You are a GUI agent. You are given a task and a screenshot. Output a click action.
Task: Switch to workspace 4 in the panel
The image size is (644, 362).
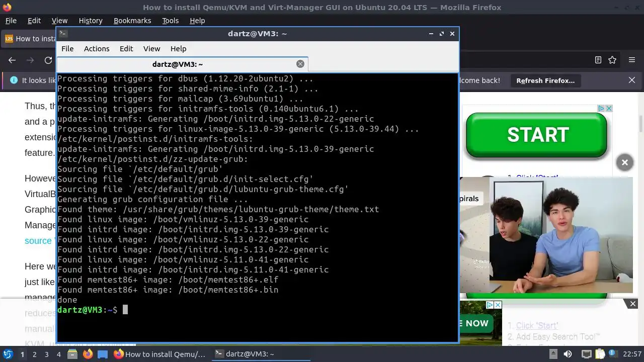(58, 354)
